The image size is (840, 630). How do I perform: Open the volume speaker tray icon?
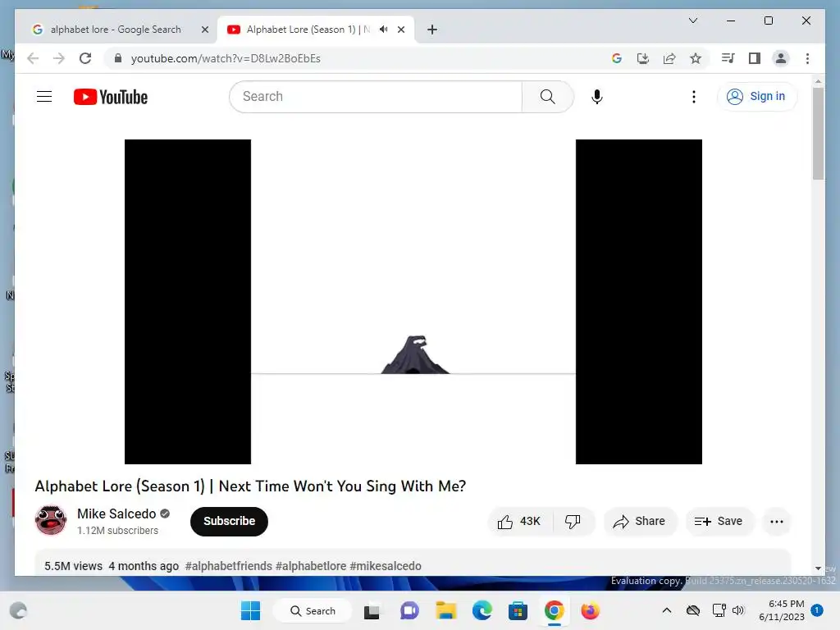pos(738,610)
